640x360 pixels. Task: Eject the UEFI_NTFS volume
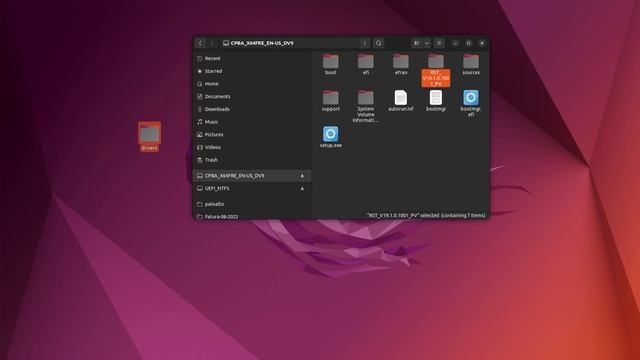[x=302, y=189]
